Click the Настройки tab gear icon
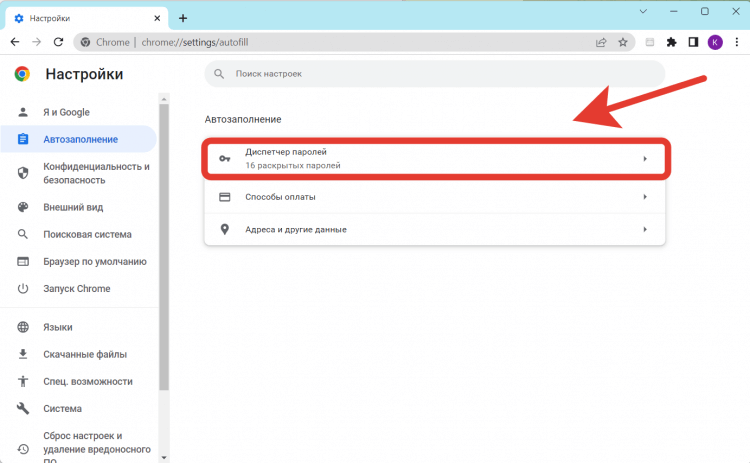This screenshot has width=750, height=463. tap(19, 18)
